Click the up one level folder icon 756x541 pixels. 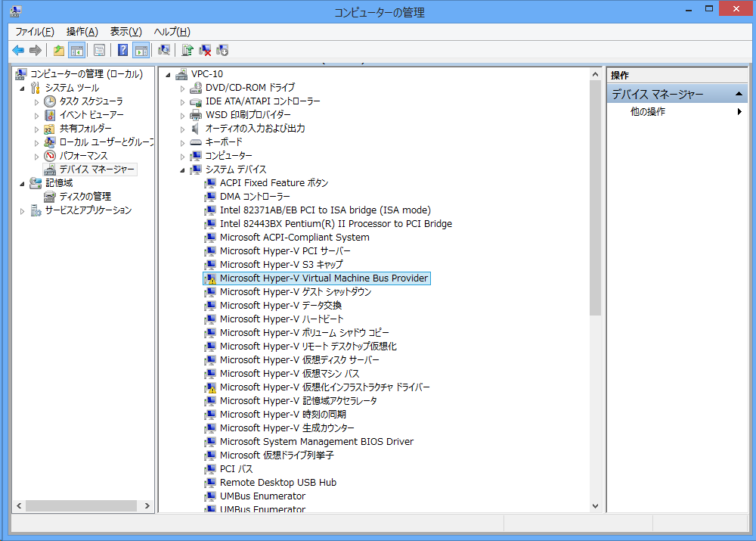[x=59, y=50]
